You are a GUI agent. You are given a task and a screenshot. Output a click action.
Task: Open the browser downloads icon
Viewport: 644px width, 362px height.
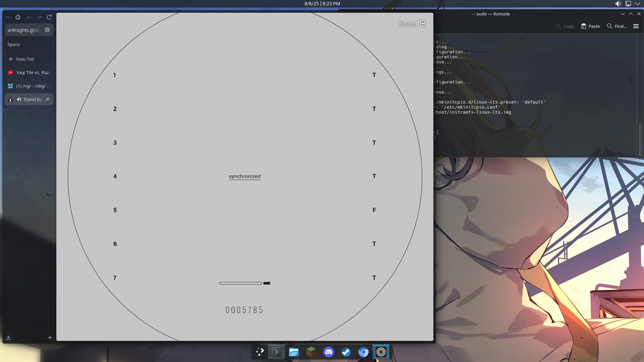pos(8,338)
